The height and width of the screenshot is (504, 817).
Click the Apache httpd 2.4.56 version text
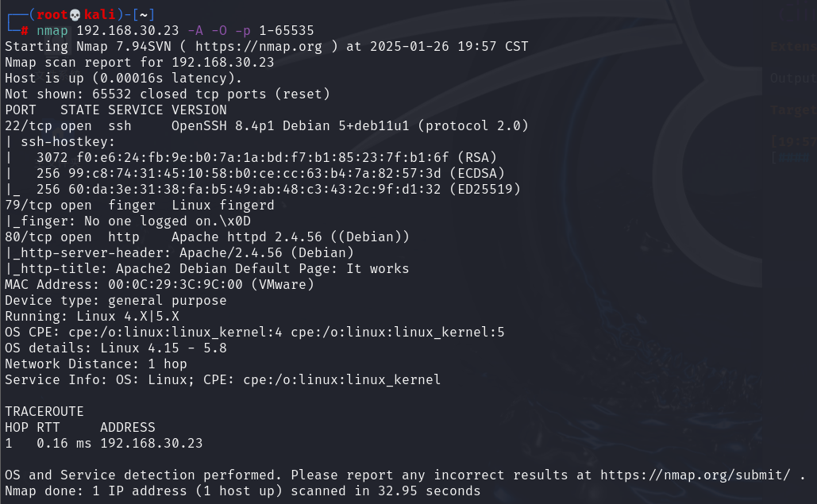click(x=247, y=237)
